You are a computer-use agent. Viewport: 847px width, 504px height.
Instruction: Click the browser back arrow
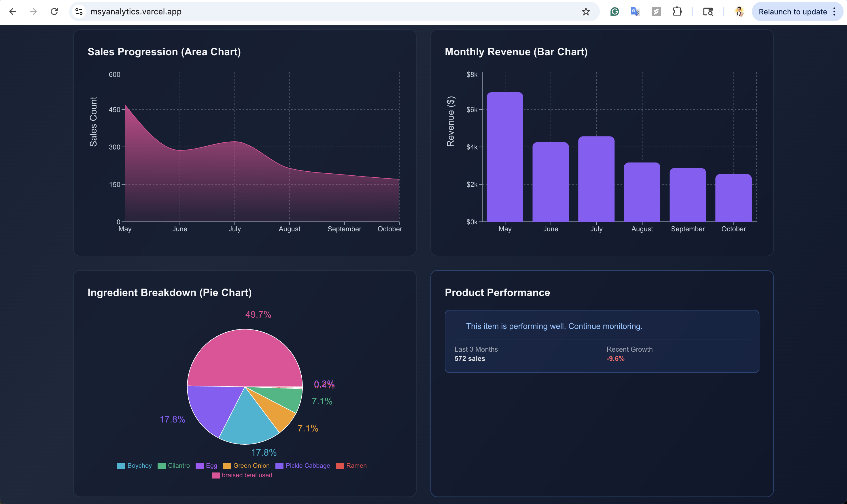pyautogui.click(x=13, y=12)
